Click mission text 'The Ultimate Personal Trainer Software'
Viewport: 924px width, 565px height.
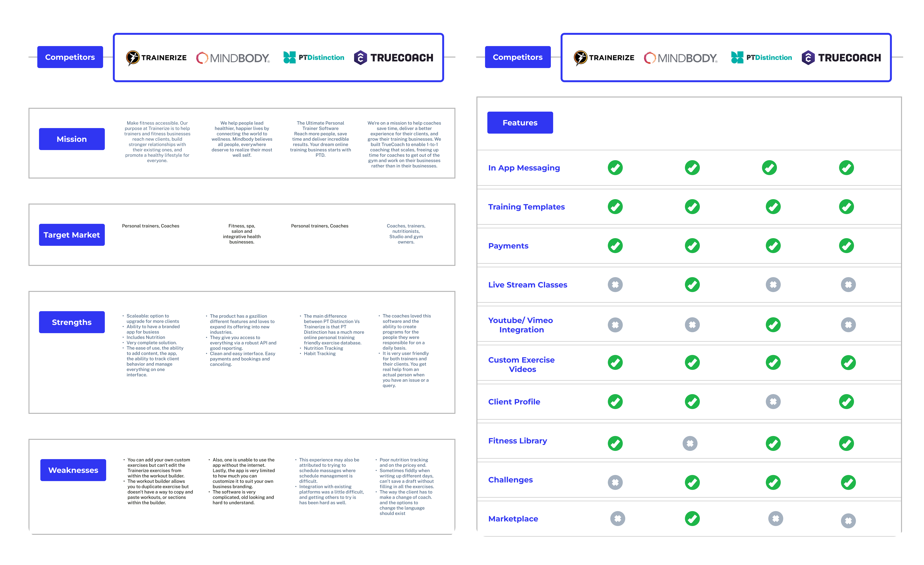320,126
